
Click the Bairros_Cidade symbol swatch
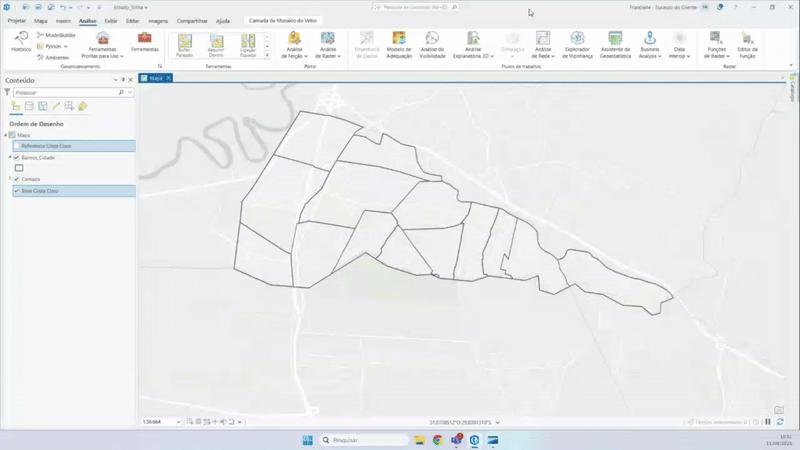(20, 168)
